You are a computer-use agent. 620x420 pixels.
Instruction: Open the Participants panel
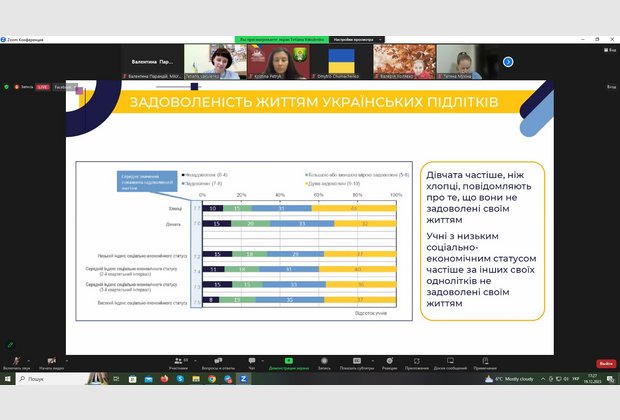(179, 363)
